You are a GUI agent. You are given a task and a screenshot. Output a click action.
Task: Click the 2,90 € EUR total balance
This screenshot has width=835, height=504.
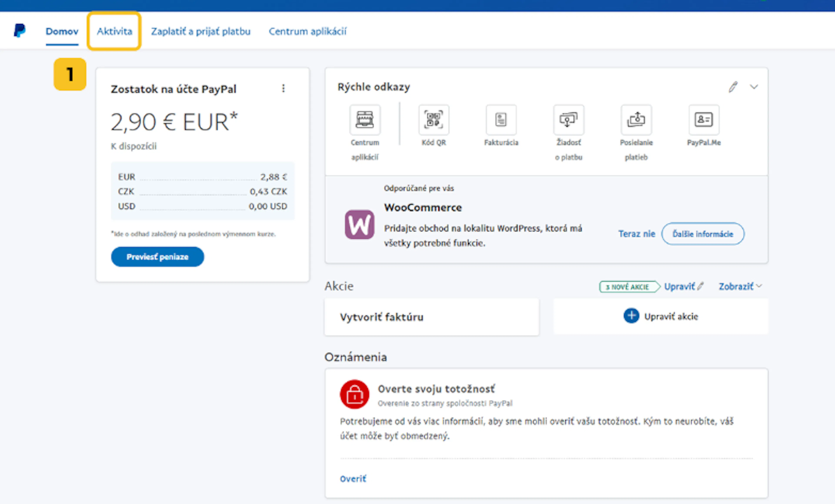[174, 122]
